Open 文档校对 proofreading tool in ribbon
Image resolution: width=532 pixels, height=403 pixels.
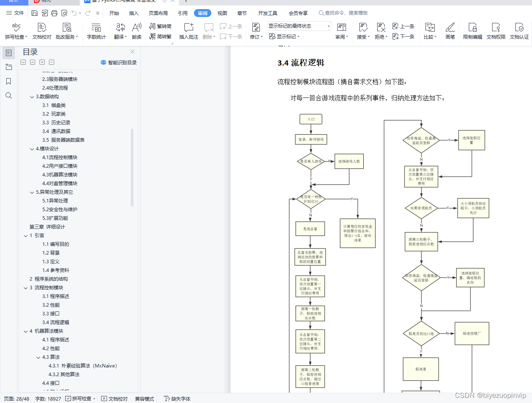(x=42, y=31)
